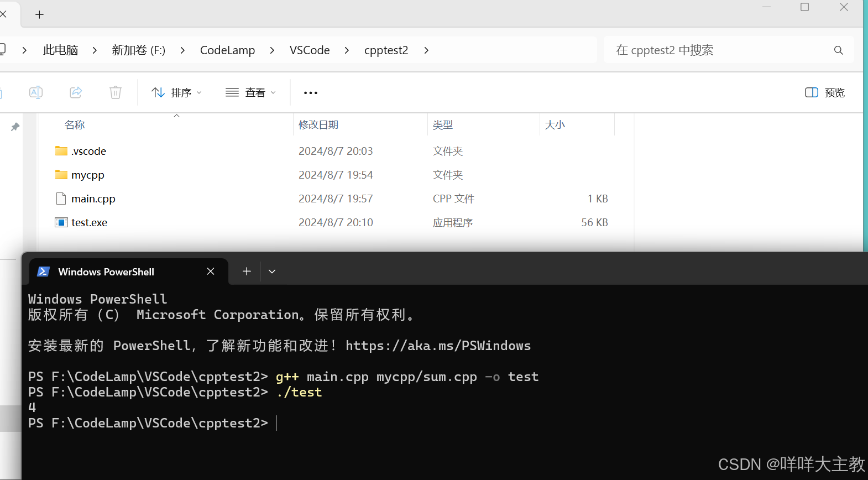Click the share icon in Explorer toolbar
This screenshot has width=868, height=480.
[76, 92]
